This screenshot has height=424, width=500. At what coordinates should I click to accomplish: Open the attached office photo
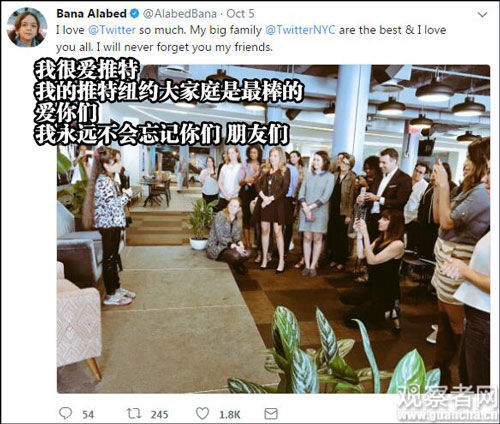pyautogui.click(x=273, y=229)
